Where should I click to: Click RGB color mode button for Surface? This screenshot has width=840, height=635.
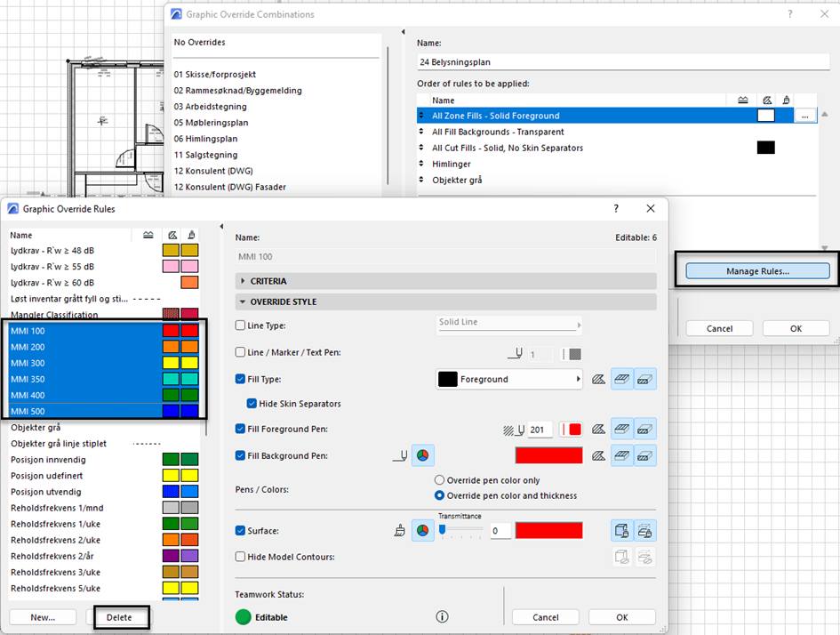(x=423, y=531)
